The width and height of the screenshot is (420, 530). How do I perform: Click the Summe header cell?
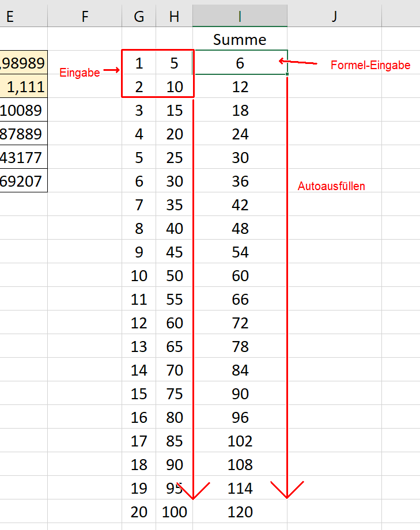[240, 39]
